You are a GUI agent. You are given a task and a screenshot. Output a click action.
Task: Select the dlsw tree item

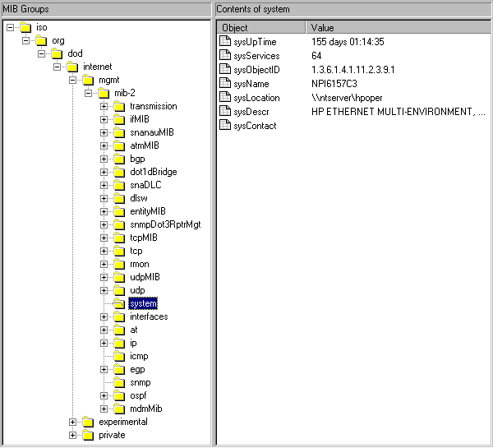point(139,198)
